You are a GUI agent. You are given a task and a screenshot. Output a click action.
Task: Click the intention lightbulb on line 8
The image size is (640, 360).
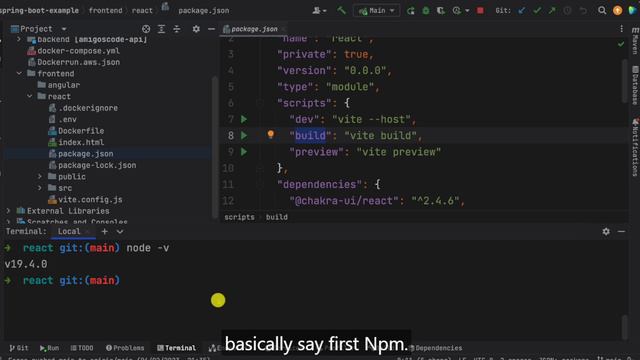[271, 134]
